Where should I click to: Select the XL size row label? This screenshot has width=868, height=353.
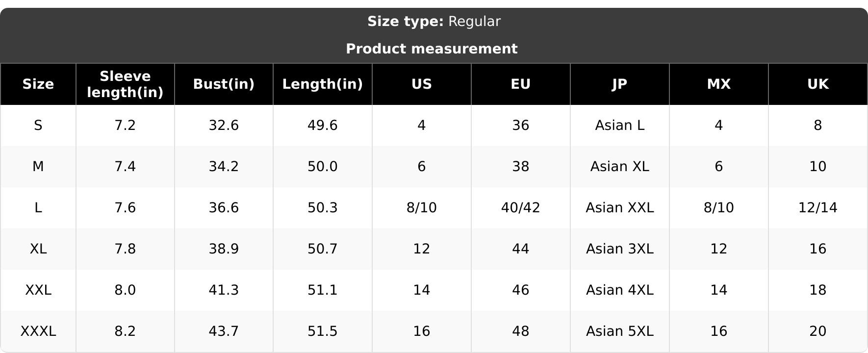38,249
